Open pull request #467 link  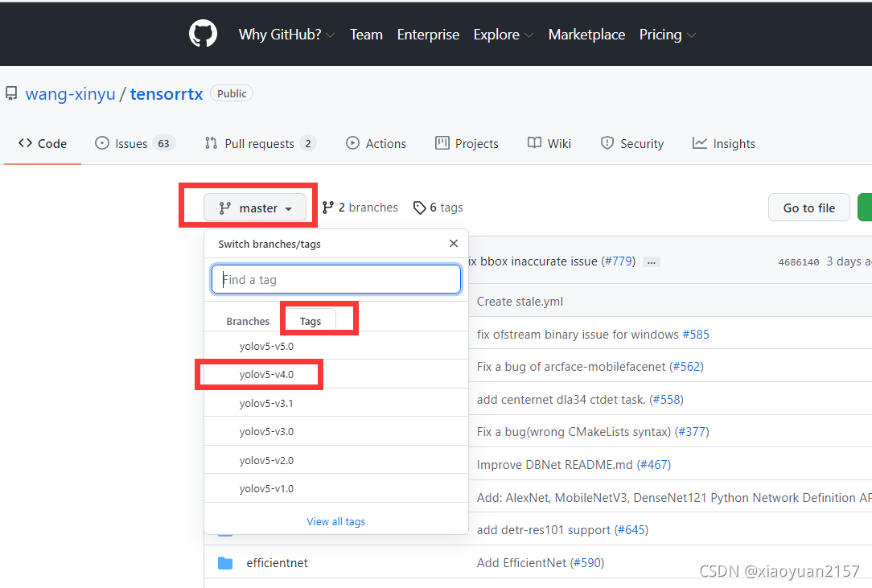[x=654, y=464]
